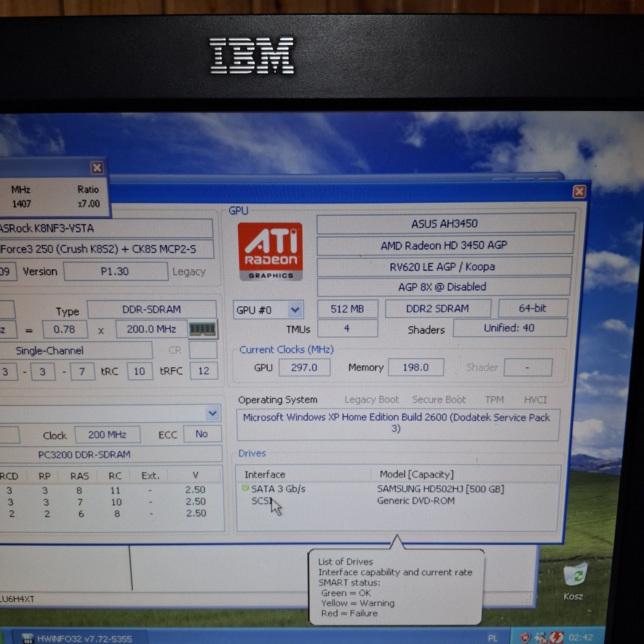Click the Legacy BIOS label
This screenshot has height=644, width=644.
(189, 272)
